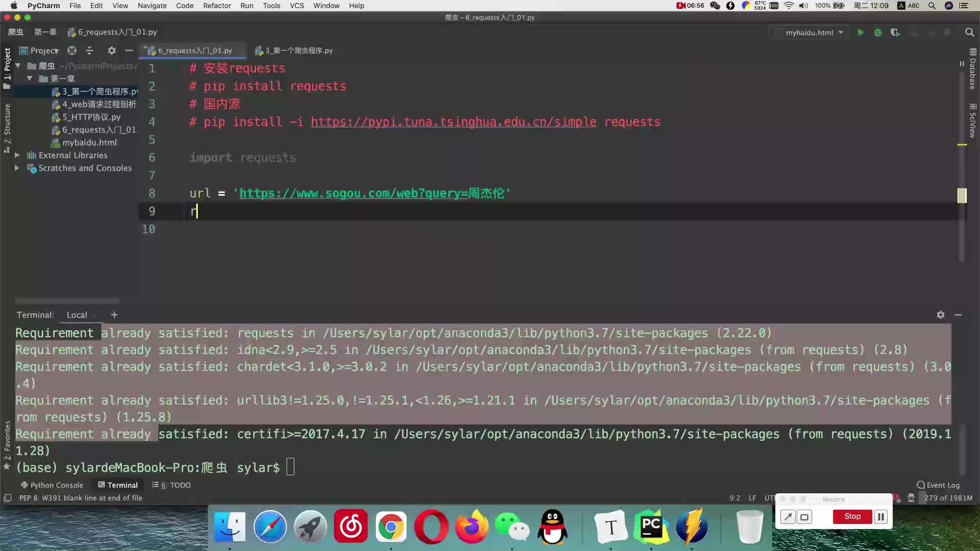
Task: Open the mybaidu.html run configuration dropdown
Action: point(810,32)
